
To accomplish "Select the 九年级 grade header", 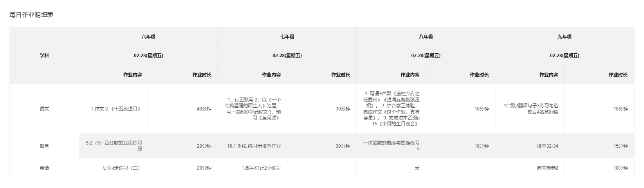I will pyautogui.click(x=564, y=37).
